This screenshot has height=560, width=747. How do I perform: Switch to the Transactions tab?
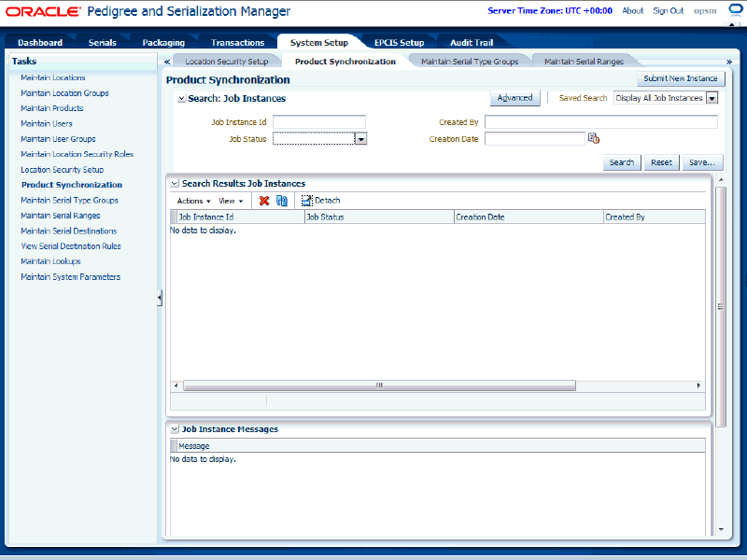[x=238, y=42]
